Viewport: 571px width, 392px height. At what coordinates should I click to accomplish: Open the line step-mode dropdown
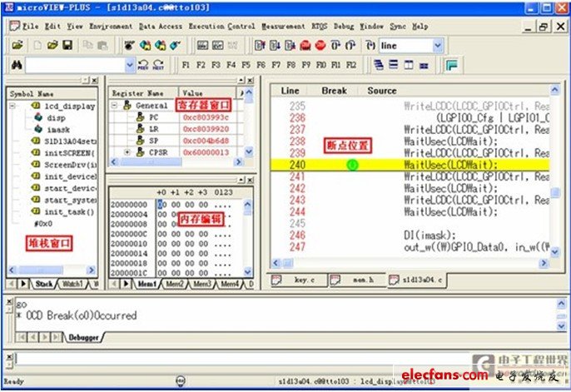click(437, 46)
